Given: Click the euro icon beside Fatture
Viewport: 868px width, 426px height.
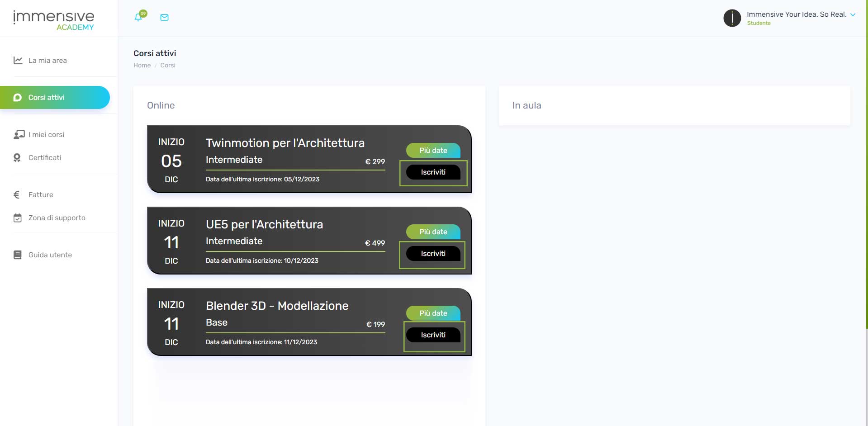Looking at the screenshot, I should (17, 194).
